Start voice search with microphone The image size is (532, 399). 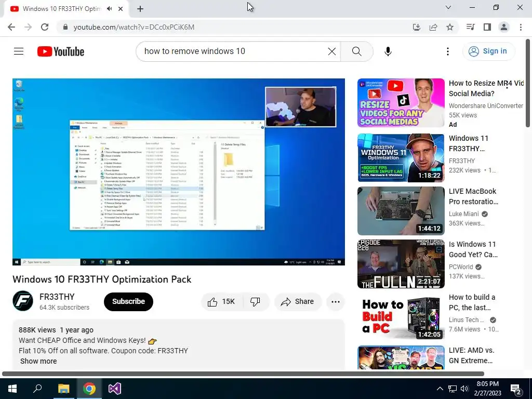388,51
